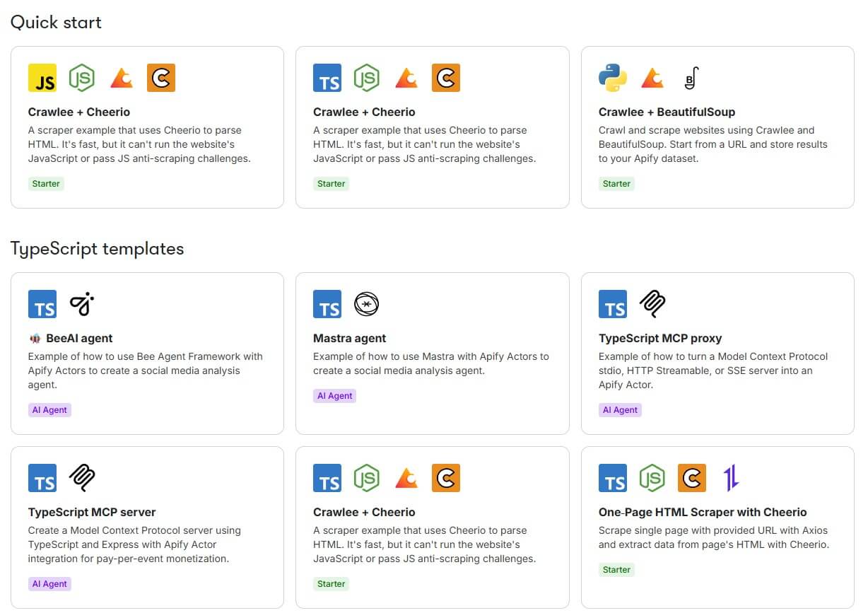Click Apify logo in TypeScript templates Crawlee + Cheerio card
Screen dimensions: 868x613
(406, 478)
